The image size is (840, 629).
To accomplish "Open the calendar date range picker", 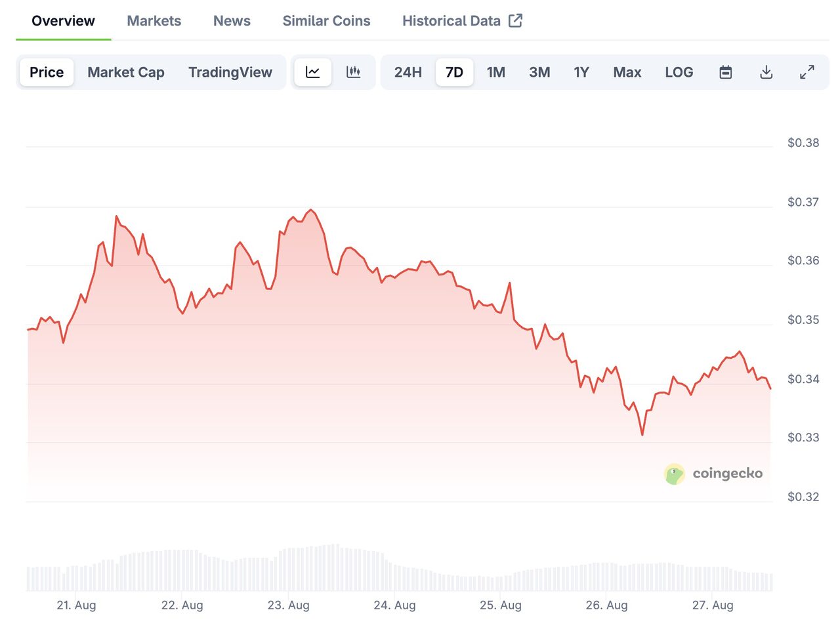I will point(725,72).
